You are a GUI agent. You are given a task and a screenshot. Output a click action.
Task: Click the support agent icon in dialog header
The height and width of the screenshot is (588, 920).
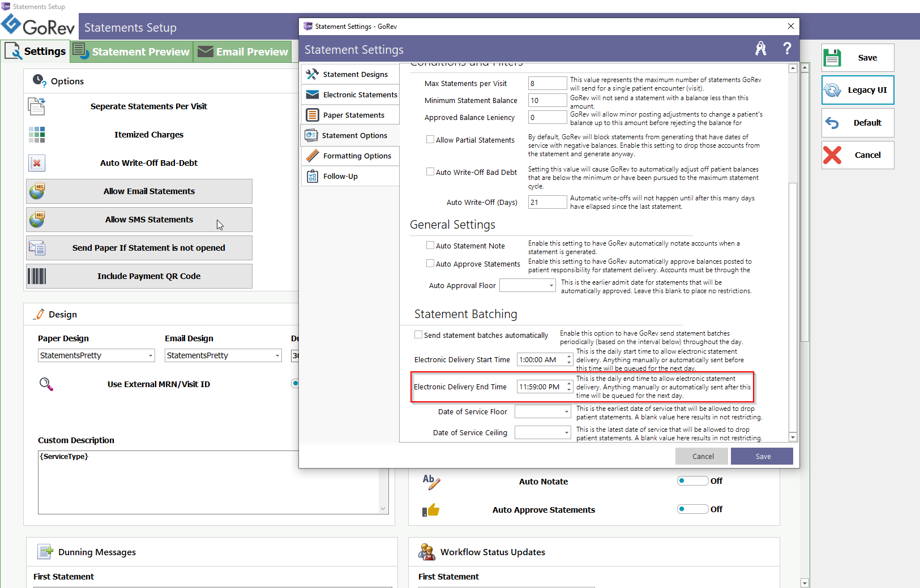tap(761, 49)
